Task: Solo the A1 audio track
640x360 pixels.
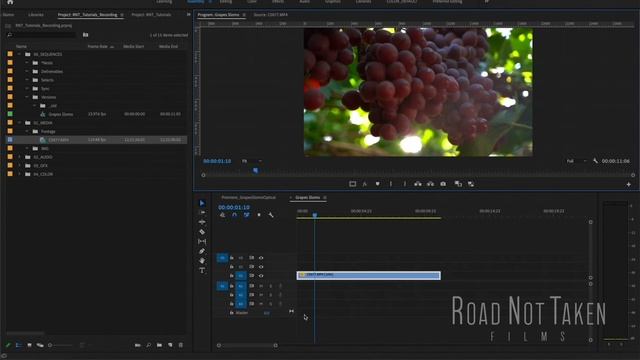Action: pyautogui.click(x=270, y=286)
